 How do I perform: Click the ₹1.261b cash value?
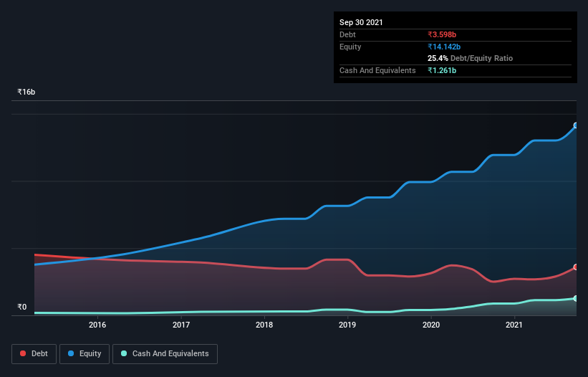coord(442,70)
